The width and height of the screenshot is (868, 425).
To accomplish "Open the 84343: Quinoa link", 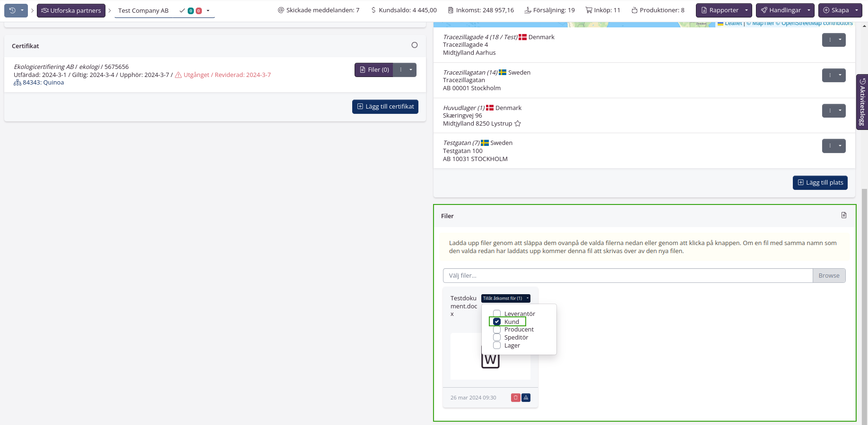I will tap(43, 83).
